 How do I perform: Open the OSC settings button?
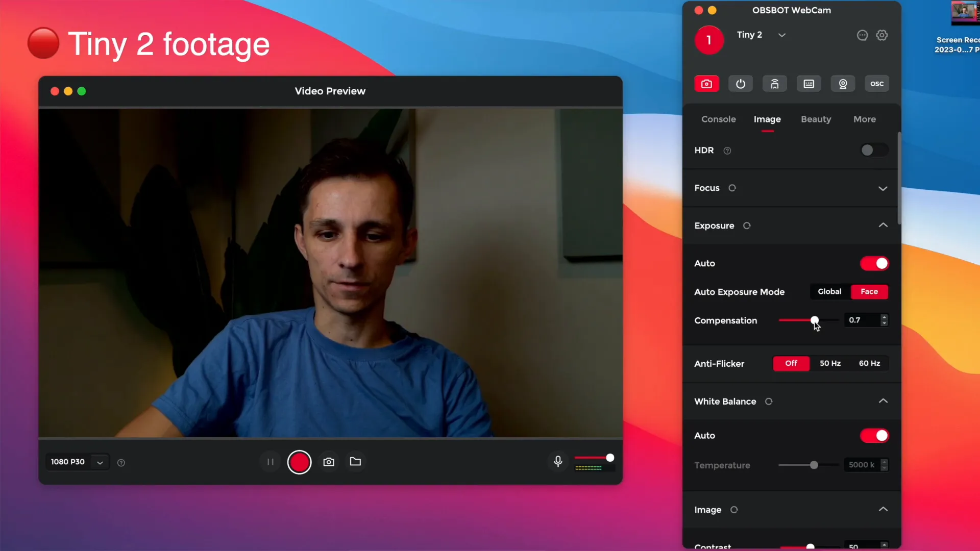877,84
